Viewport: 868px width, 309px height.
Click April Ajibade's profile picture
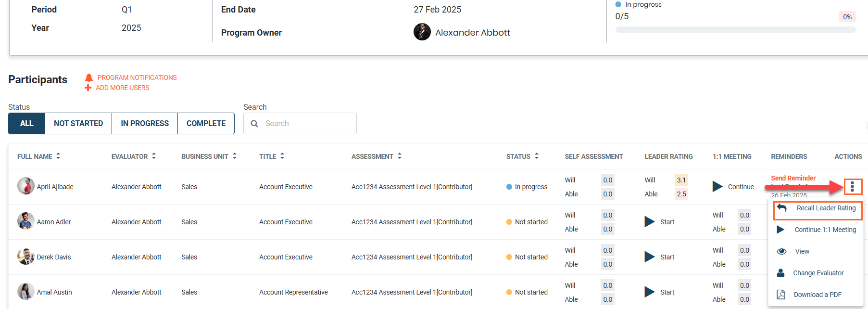pos(25,186)
